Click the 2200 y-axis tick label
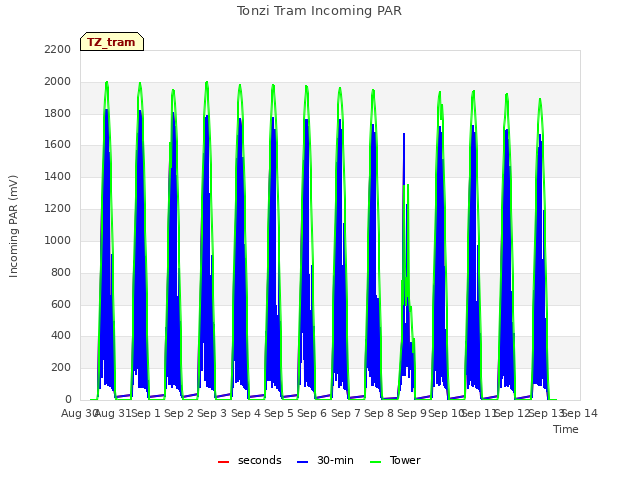The width and height of the screenshot is (640, 480). coord(58,49)
